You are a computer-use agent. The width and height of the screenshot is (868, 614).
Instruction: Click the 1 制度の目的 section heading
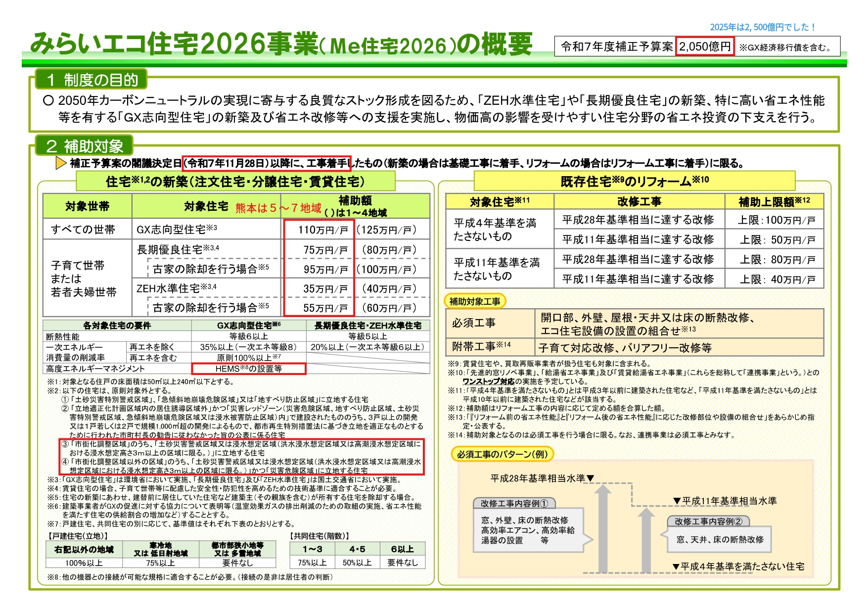pos(92,80)
